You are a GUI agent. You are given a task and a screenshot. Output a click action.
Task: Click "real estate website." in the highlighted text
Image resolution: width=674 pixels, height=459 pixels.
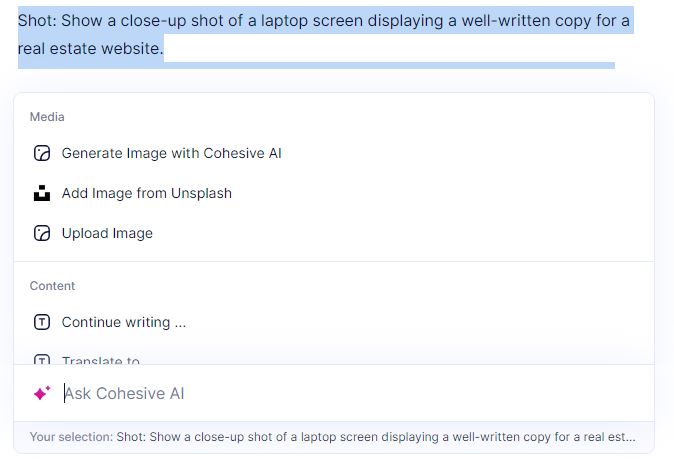pyautogui.click(x=90, y=48)
